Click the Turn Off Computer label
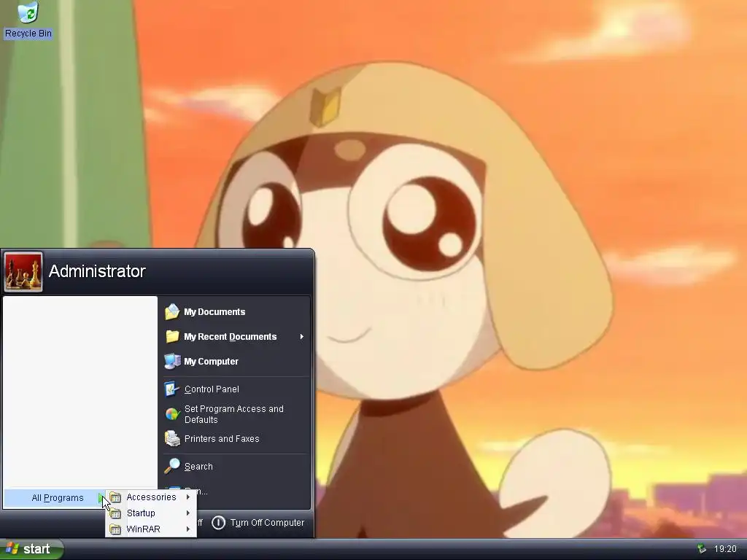This screenshot has width=747, height=560. 267,523
